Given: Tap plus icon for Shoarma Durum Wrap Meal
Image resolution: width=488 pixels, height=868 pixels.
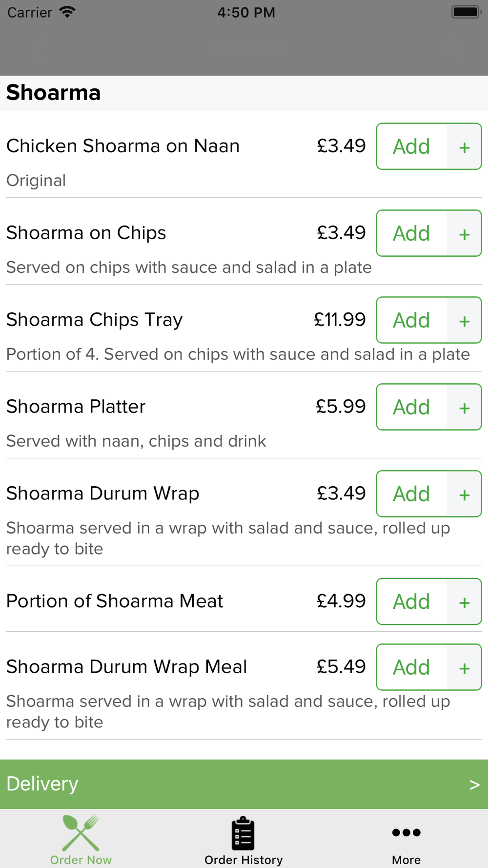Looking at the screenshot, I should click(x=464, y=667).
